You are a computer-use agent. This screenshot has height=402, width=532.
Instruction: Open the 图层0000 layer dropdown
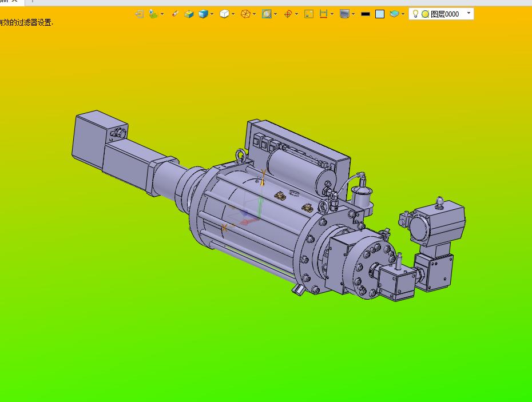(469, 13)
